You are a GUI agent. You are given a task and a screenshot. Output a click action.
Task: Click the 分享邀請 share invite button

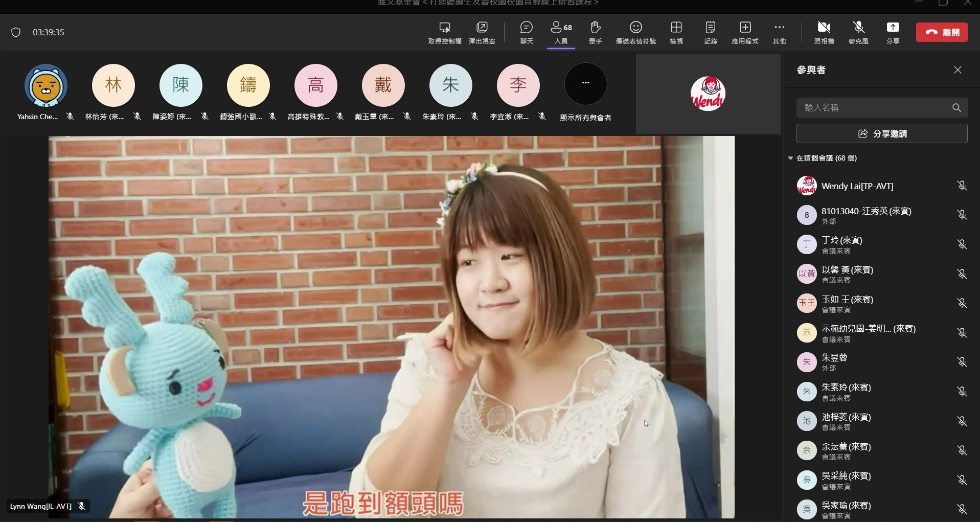tap(881, 133)
